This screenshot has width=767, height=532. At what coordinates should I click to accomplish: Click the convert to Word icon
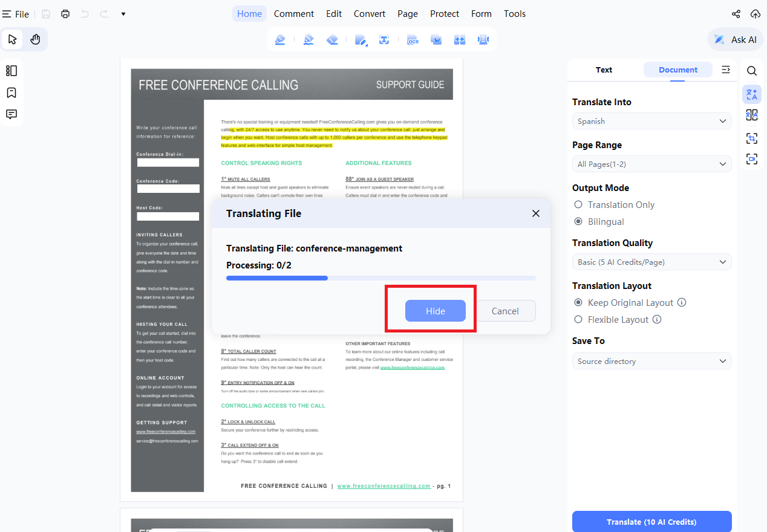tap(436, 40)
